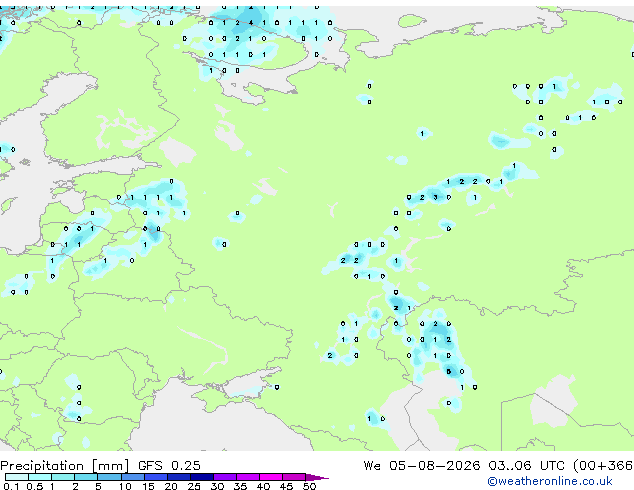The image size is (634, 490).
Task: Select the 1–2 mm legend color swatch
Action: pos(63,477)
